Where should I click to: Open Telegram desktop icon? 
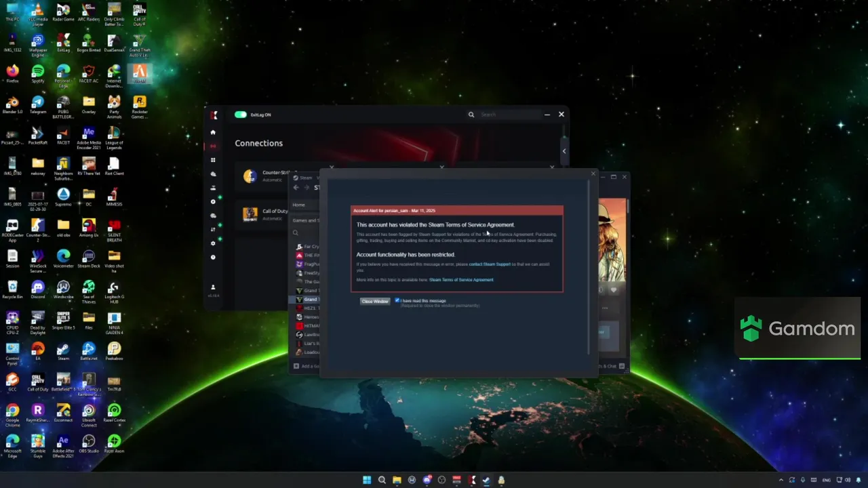pyautogui.click(x=37, y=104)
